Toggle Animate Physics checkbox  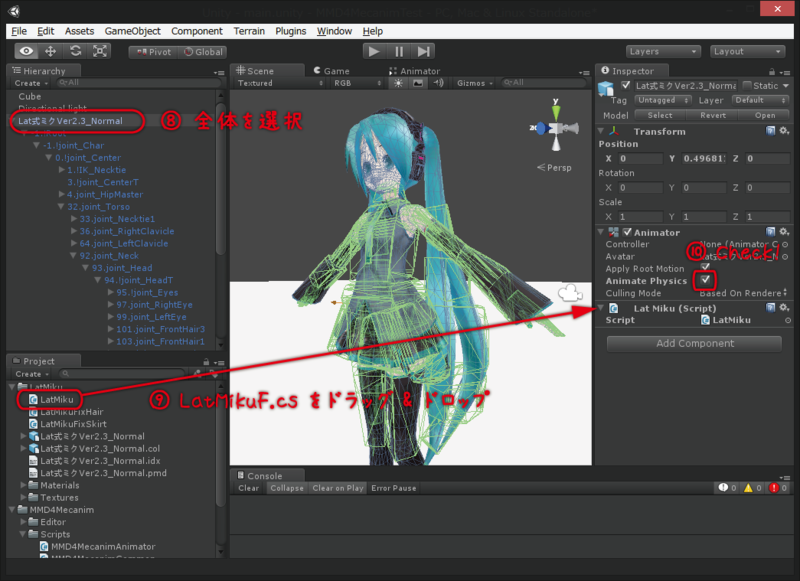click(705, 280)
